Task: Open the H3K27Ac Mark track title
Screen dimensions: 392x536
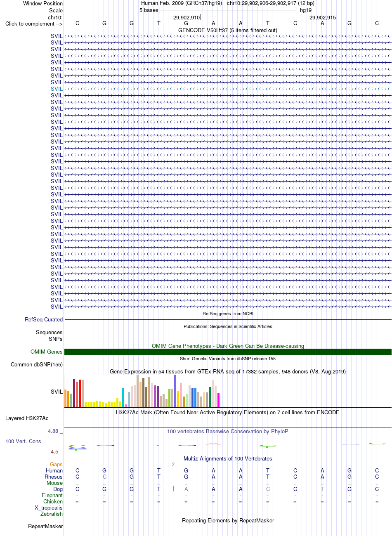Action: [228, 412]
